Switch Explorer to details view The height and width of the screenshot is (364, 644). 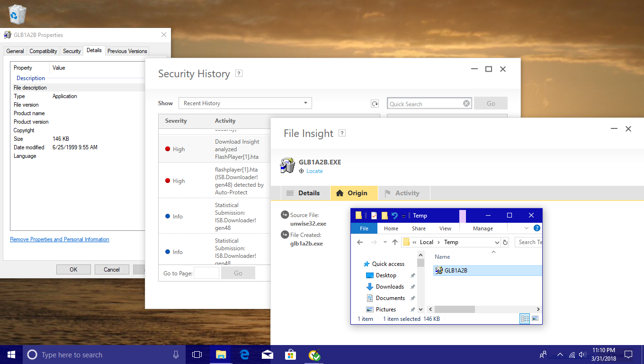[x=525, y=319]
